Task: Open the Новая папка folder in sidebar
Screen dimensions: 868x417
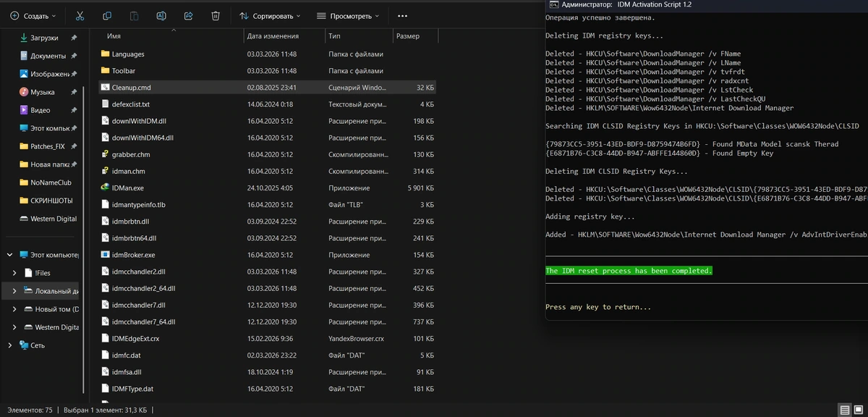Action: point(48,164)
